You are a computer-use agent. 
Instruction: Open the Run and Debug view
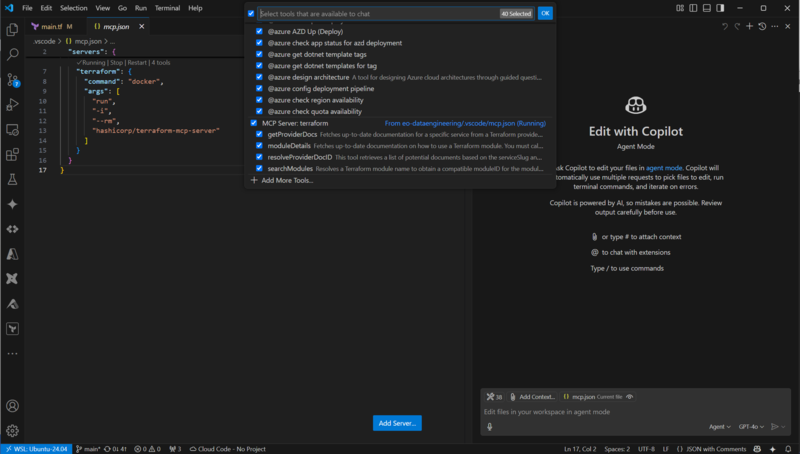click(12, 105)
